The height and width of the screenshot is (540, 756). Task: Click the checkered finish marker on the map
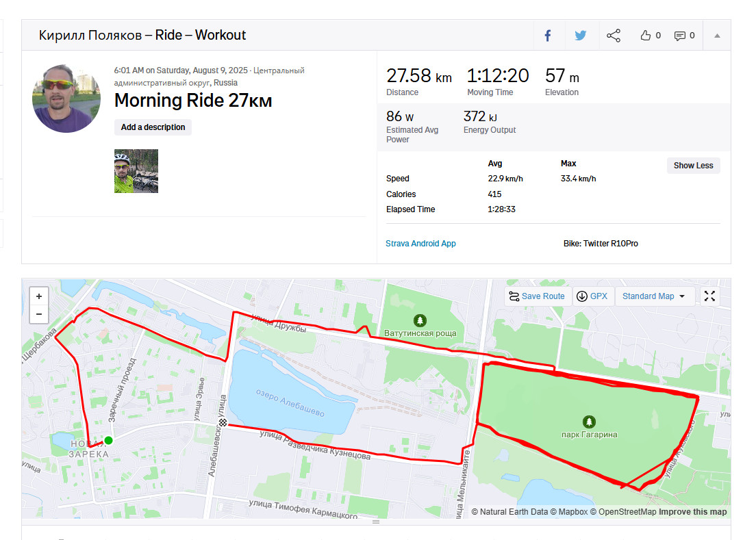point(223,422)
